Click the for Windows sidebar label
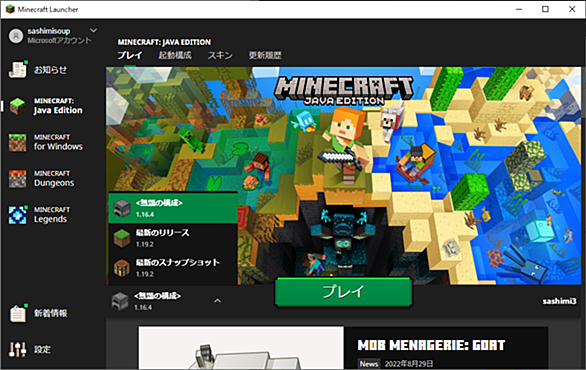The width and height of the screenshot is (586, 370). (58, 142)
